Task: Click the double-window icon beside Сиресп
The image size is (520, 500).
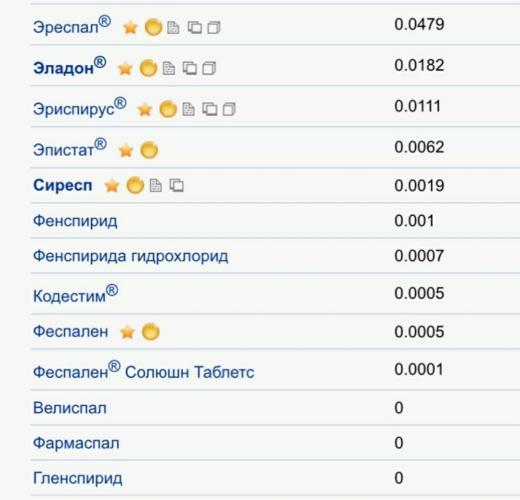Action: (176, 185)
